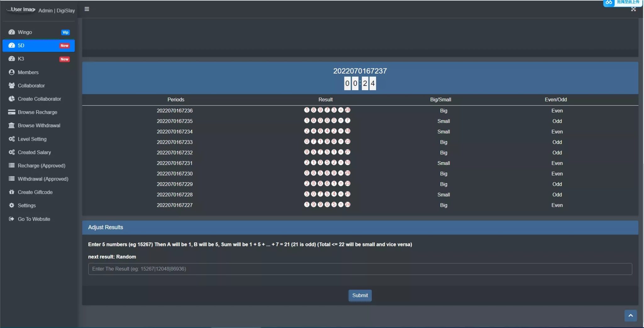Open the Wingo game page
Image resolution: width=644 pixels, height=328 pixels.
pyautogui.click(x=25, y=32)
